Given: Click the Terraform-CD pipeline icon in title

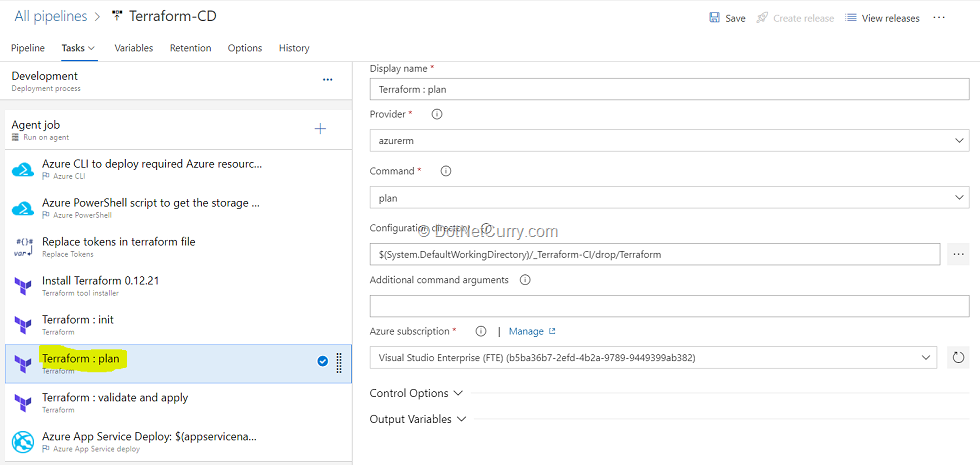Looking at the screenshot, I should click(x=116, y=16).
